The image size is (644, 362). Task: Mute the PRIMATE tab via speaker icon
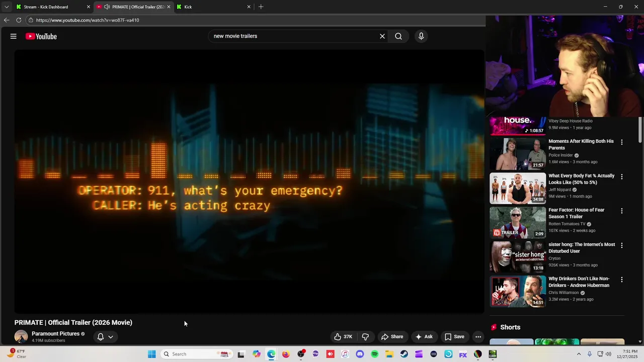click(107, 7)
